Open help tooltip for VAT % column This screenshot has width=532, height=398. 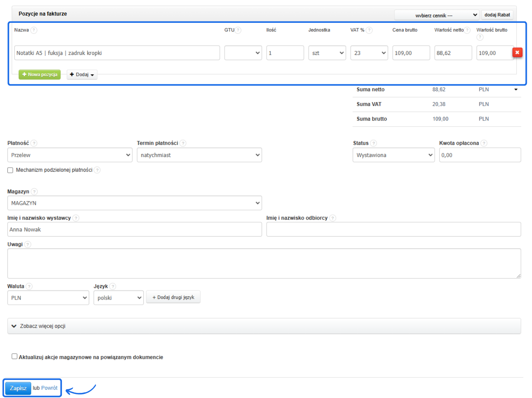(x=369, y=30)
